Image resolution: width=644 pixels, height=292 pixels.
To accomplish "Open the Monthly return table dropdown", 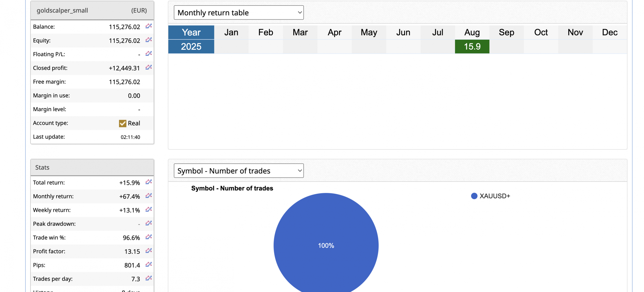I will [x=238, y=13].
